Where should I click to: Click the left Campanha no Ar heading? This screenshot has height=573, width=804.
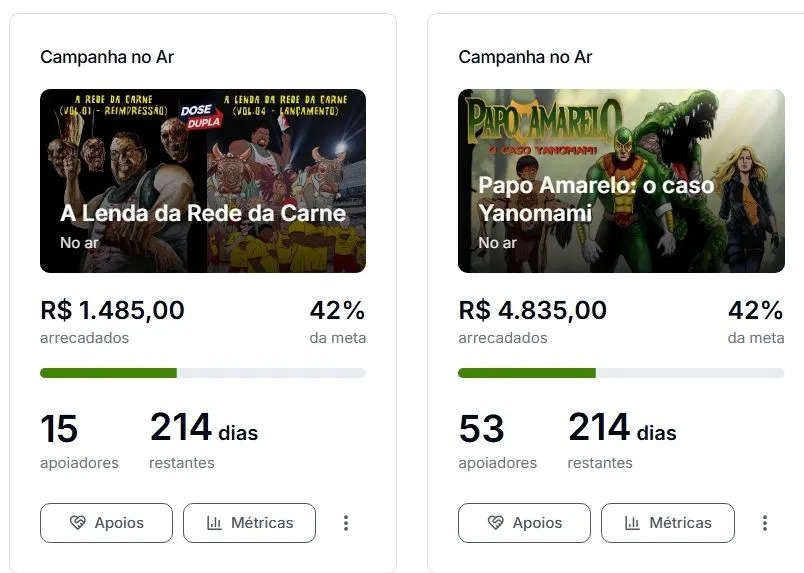107,57
